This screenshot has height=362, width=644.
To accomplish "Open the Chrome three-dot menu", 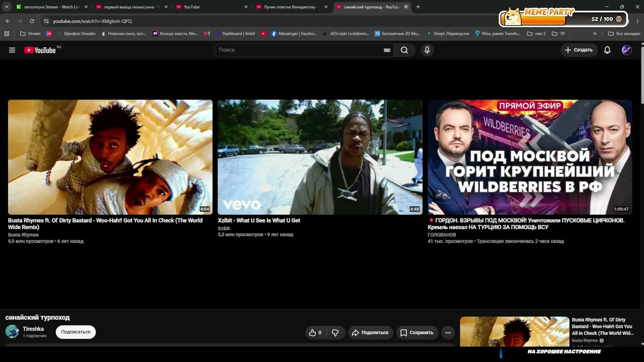I will tap(637, 21).
